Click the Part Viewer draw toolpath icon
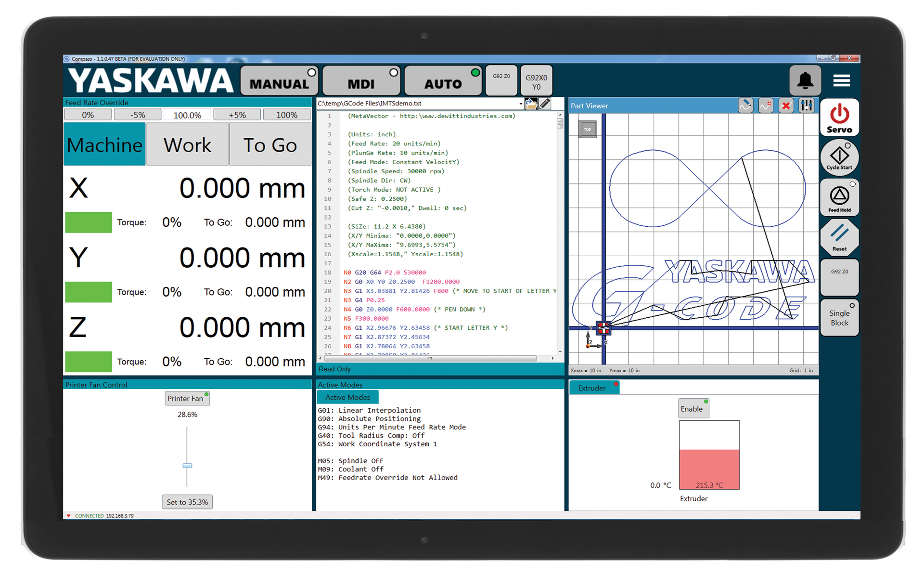This screenshot has height=585, width=924. [745, 105]
